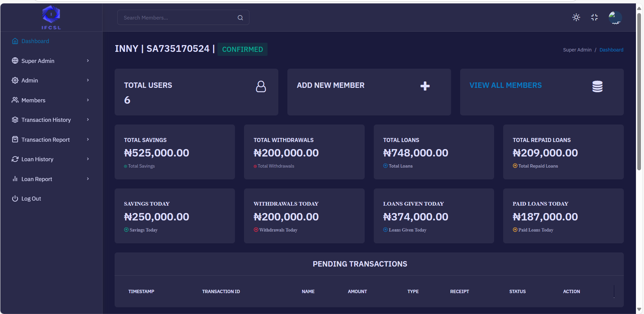644x314 pixels.
Task: Click the page vertical scrollbar thumb
Action: (x=639, y=91)
